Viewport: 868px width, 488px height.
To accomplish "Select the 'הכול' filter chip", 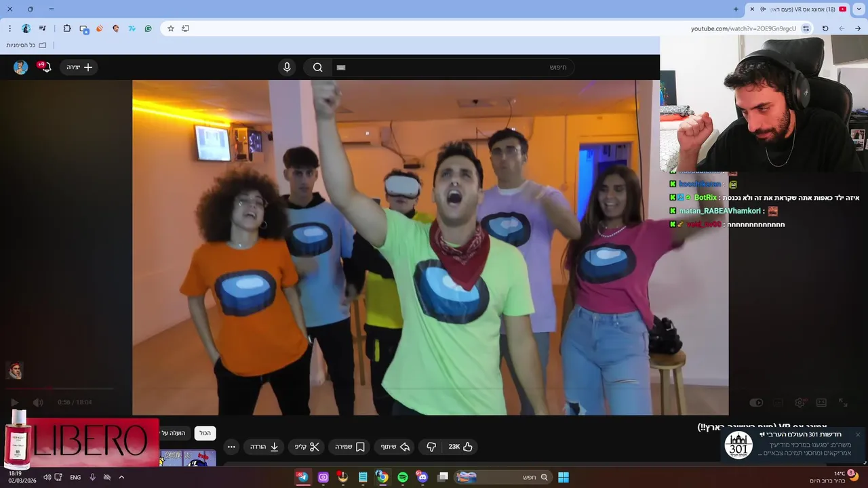I will [x=205, y=433].
